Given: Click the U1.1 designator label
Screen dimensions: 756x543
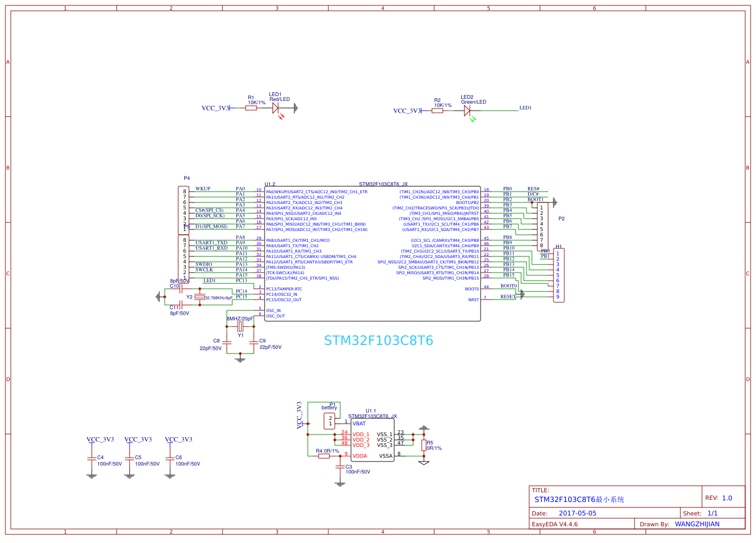Looking at the screenshot, I should coord(371,411).
